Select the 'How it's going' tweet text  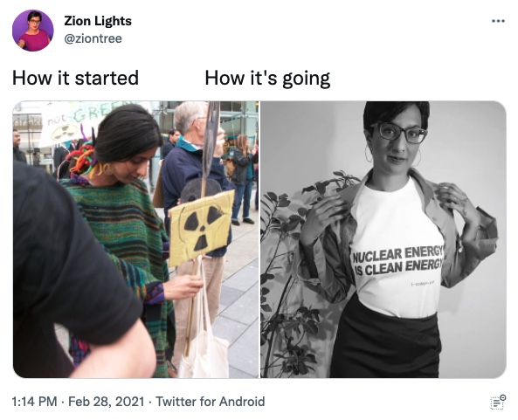(267, 79)
